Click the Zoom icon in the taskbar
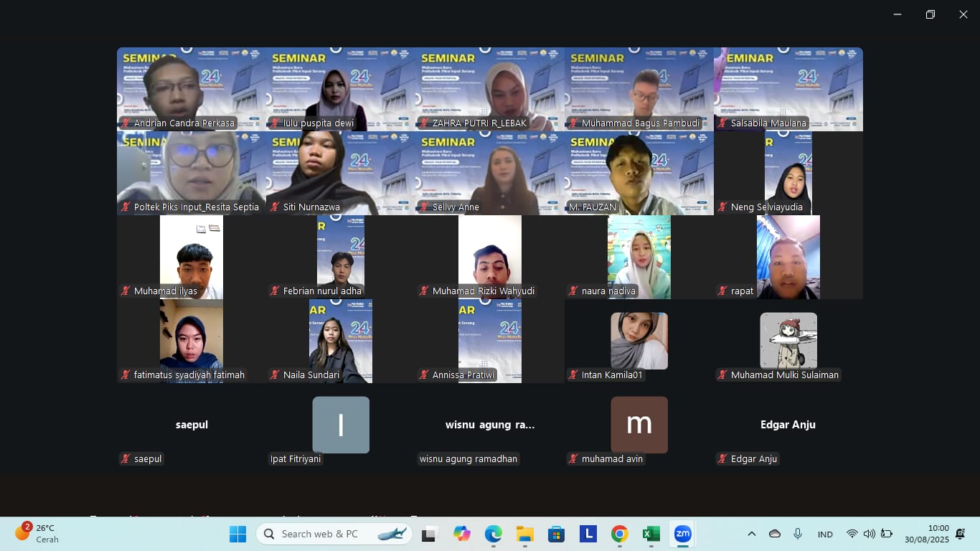Screen dimensions: 980x551 pyautogui.click(x=682, y=534)
